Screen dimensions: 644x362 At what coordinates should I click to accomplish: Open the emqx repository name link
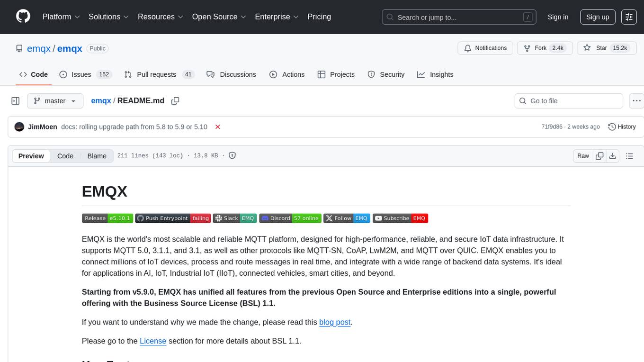70,48
